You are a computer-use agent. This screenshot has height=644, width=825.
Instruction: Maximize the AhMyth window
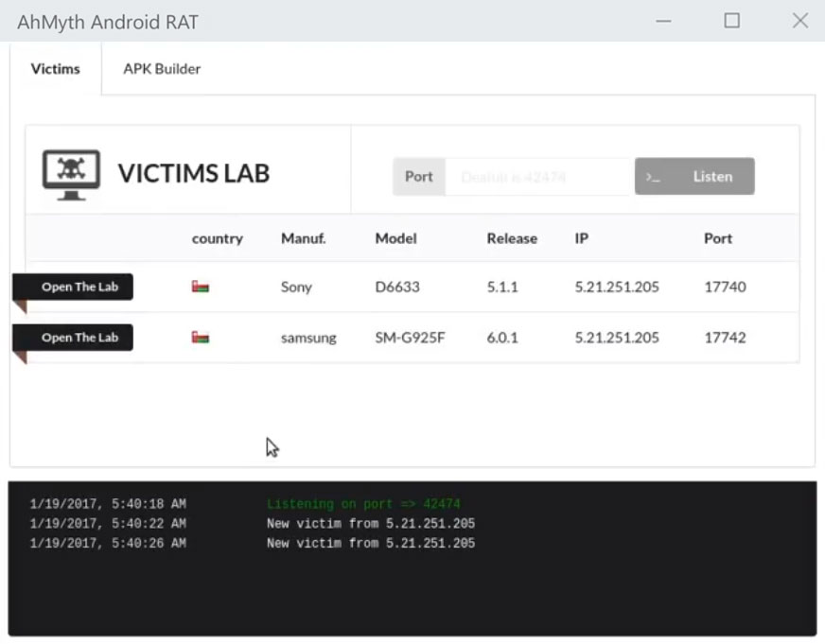click(731, 21)
